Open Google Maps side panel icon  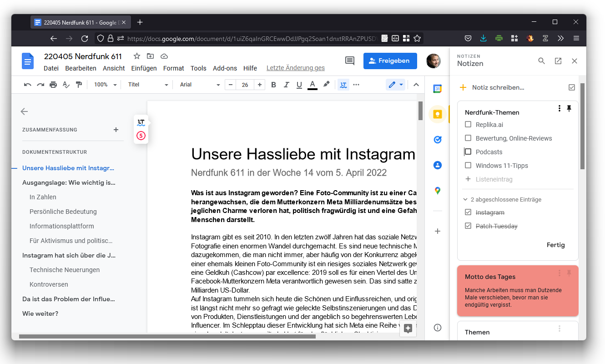coord(437,191)
